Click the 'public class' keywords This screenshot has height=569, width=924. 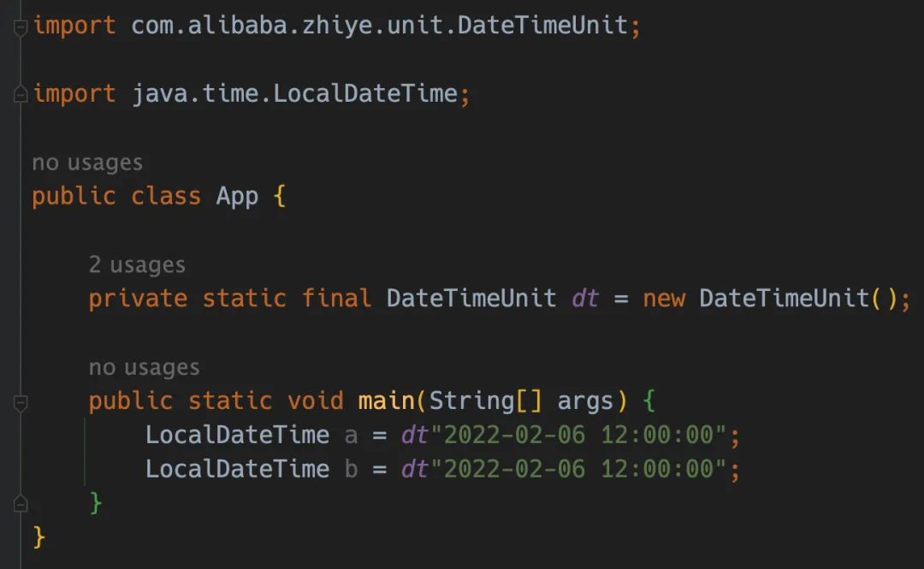[116, 196]
